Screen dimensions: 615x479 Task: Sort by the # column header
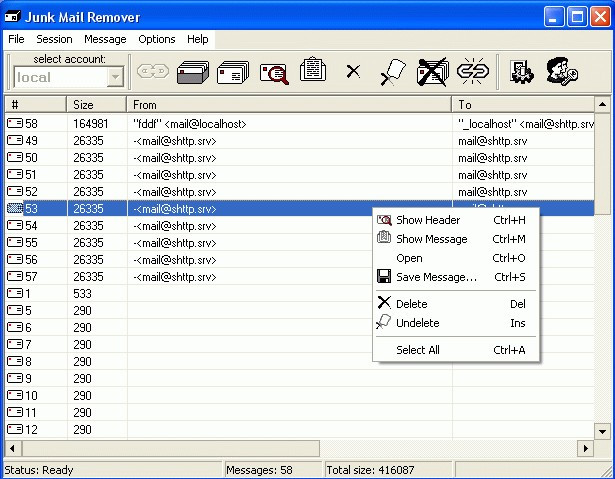[36, 105]
